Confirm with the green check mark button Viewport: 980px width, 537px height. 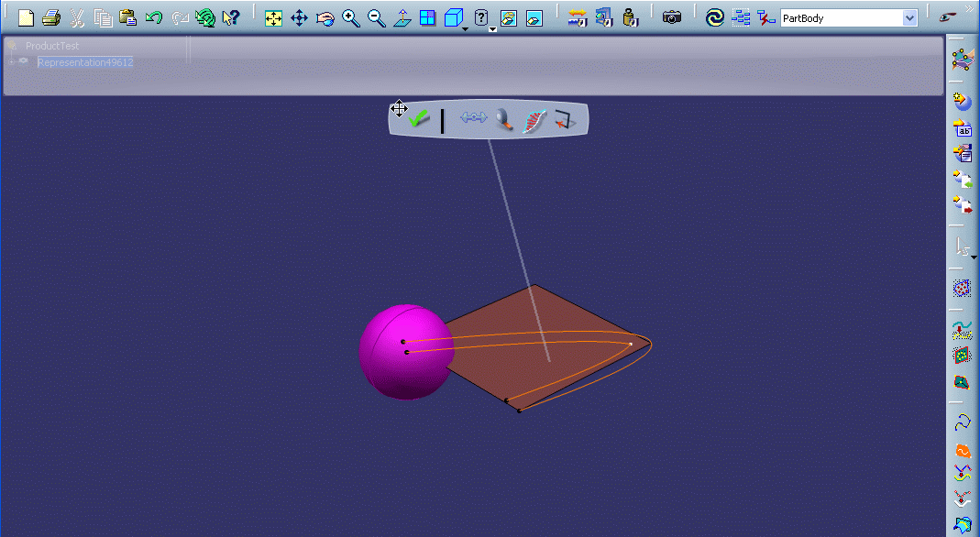pos(419,119)
